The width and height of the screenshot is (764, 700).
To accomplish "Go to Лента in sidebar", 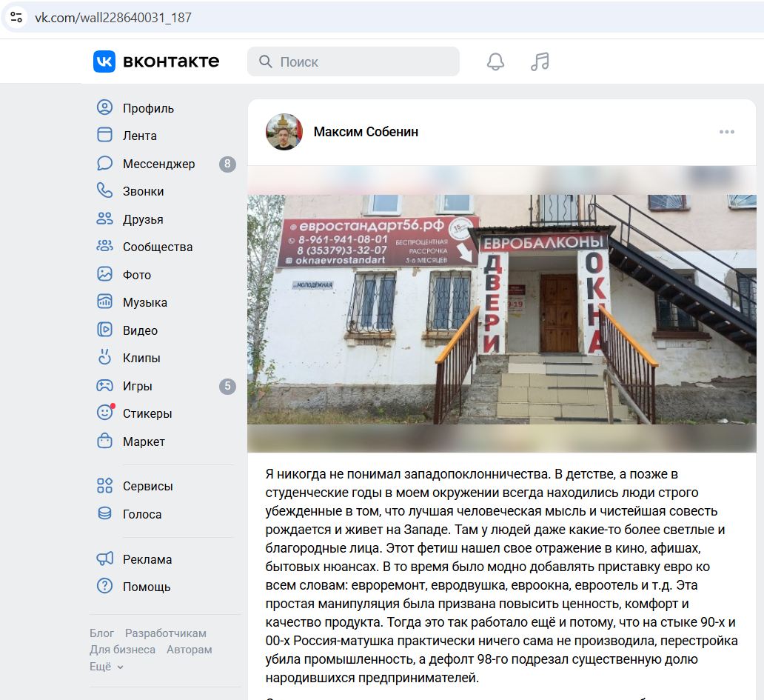I will pos(139,136).
